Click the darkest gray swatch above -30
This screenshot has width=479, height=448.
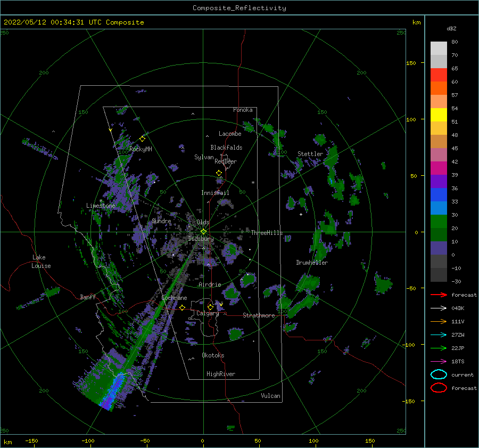439,274
